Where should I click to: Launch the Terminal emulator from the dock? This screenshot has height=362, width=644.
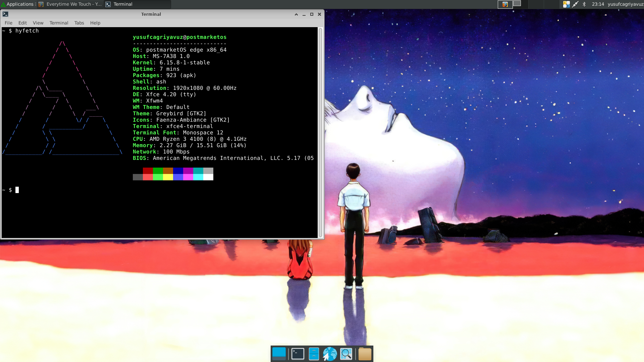click(x=298, y=354)
